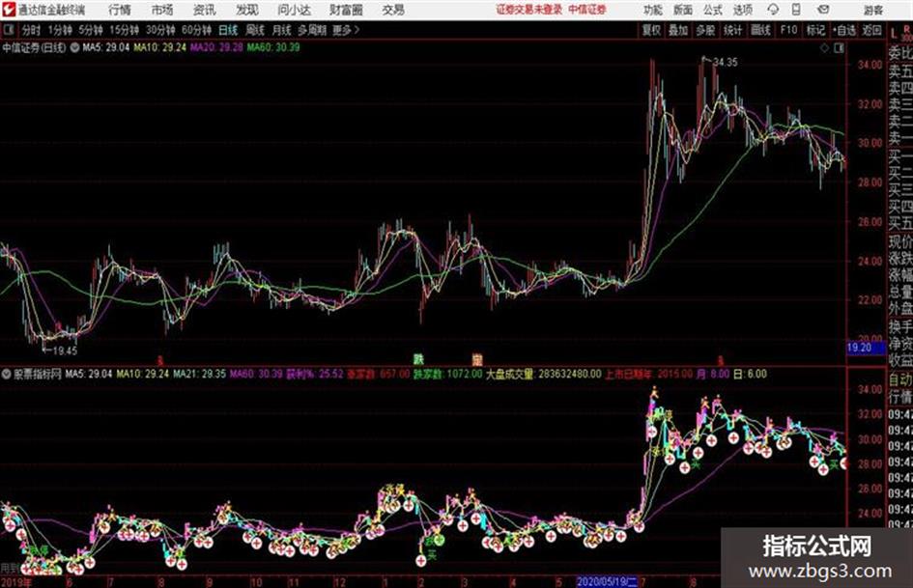Switch to the 周线 weekly tab

[x=255, y=30]
